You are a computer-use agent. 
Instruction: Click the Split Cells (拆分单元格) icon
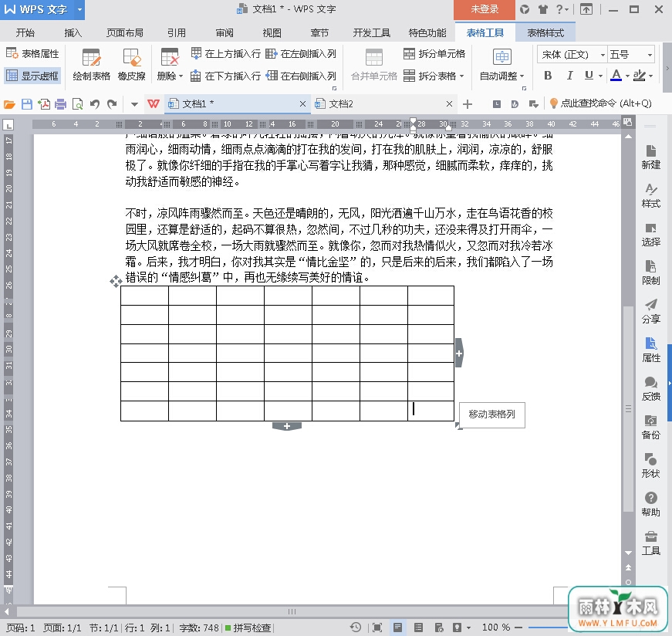(434, 54)
